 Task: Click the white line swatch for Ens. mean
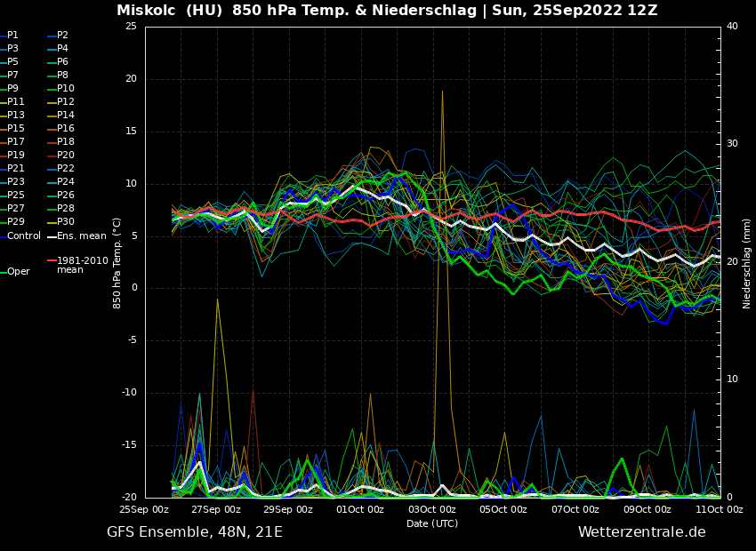point(52,236)
